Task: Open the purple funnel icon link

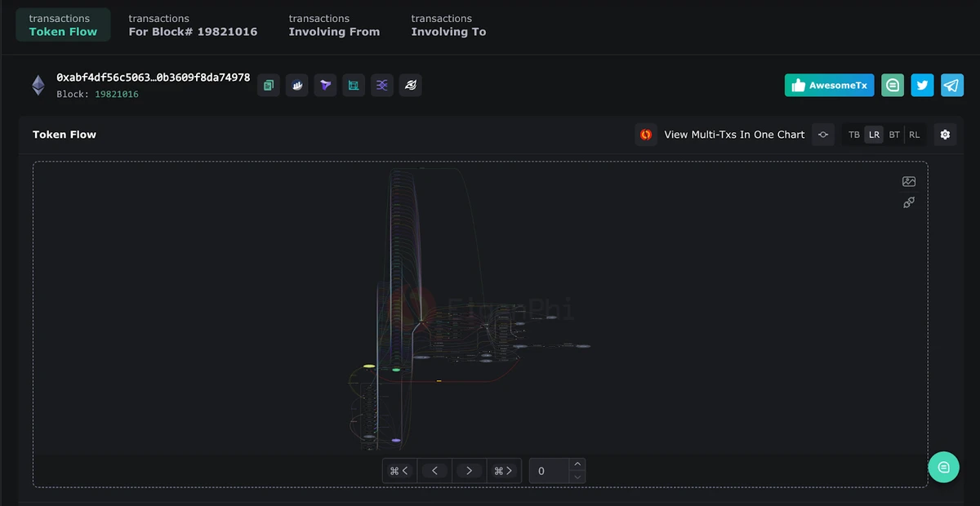Action: [x=325, y=85]
